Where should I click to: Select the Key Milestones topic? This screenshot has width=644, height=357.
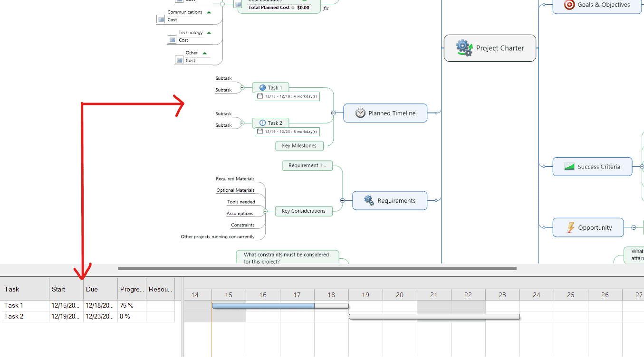pos(299,146)
